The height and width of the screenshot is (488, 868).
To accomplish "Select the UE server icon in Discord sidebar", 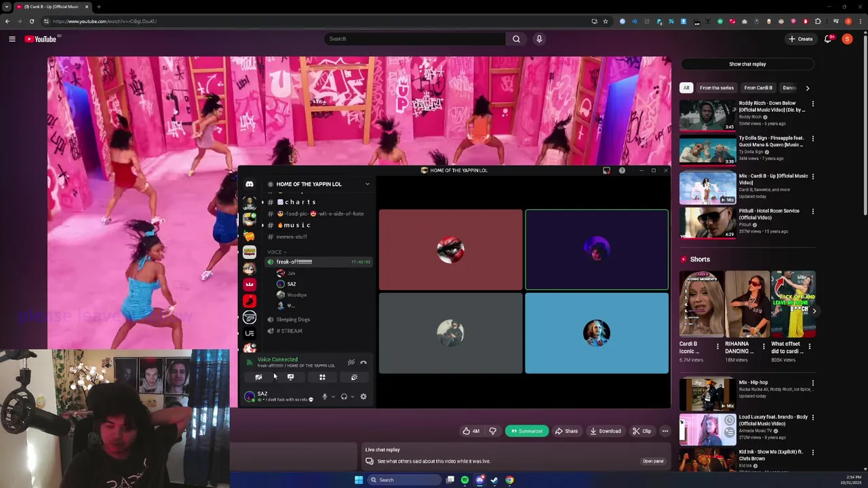I will (x=250, y=333).
